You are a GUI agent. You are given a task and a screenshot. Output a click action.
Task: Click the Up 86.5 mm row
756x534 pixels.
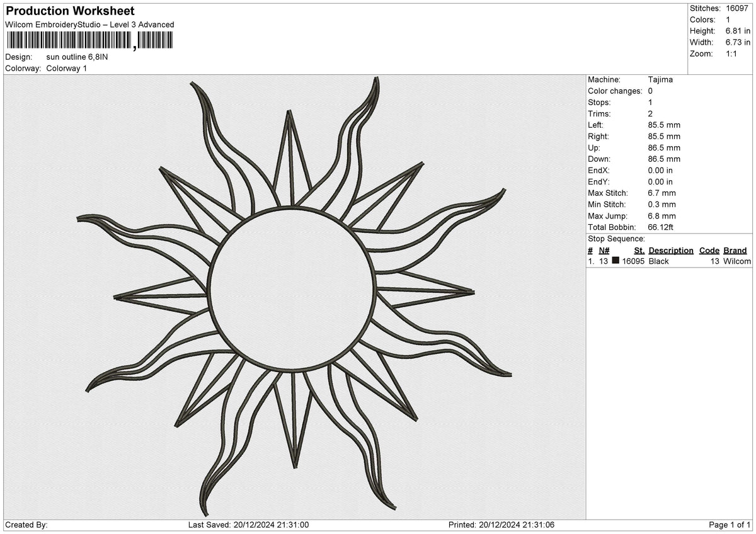pyautogui.click(x=634, y=147)
